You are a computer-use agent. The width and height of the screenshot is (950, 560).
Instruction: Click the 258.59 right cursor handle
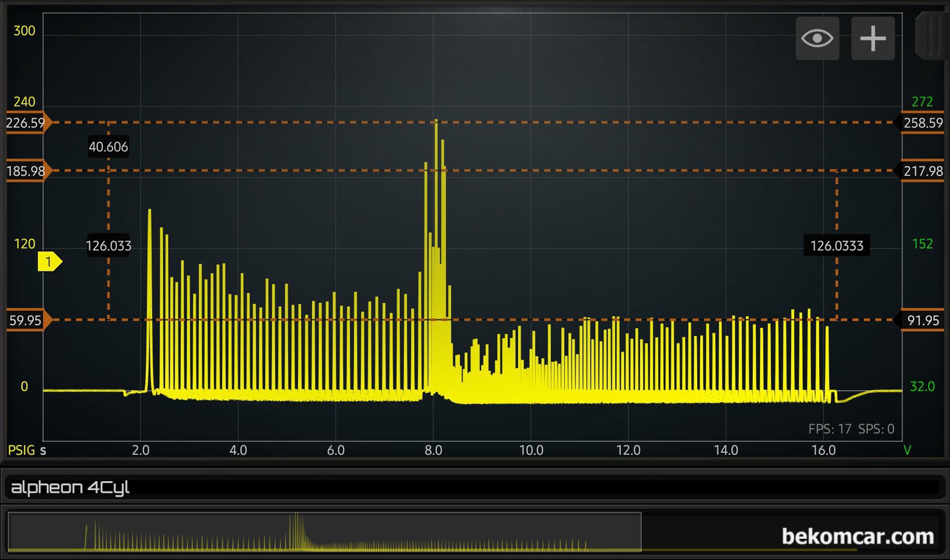[x=921, y=123]
